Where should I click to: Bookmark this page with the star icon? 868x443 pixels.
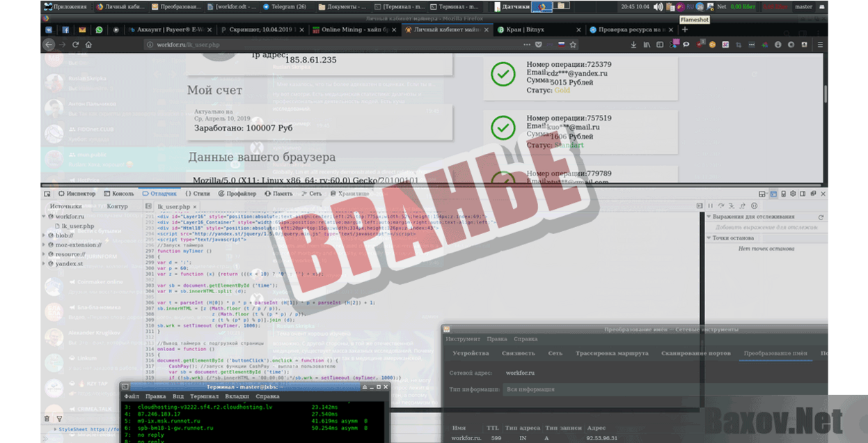pos(573,45)
